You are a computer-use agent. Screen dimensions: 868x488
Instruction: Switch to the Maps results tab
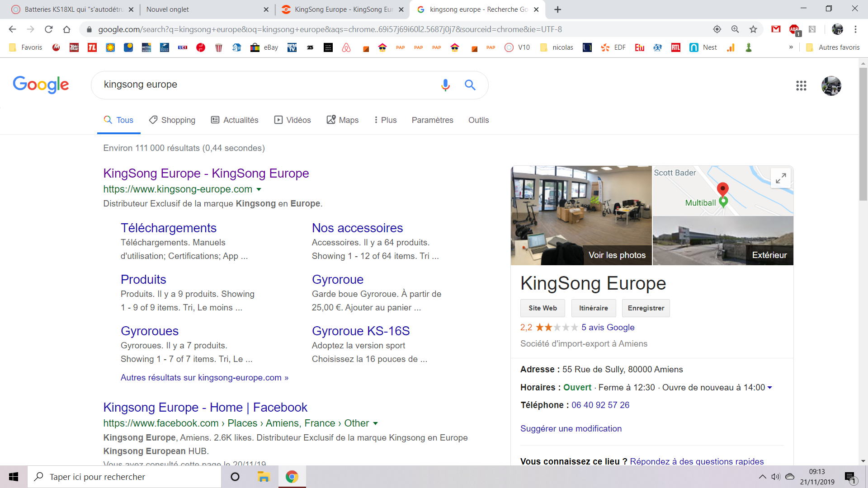pos(343,120)
